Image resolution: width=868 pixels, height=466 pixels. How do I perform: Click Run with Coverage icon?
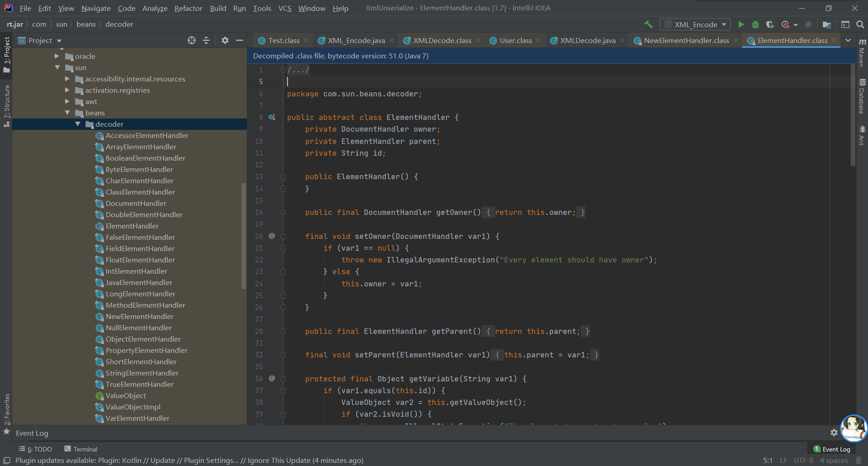(770, 24)
